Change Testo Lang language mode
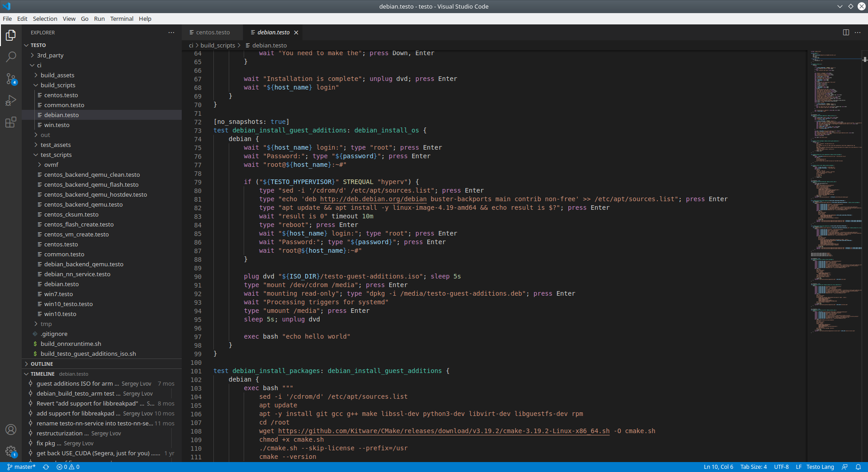This screenshot has height=472, width=868. pos(820,467)
